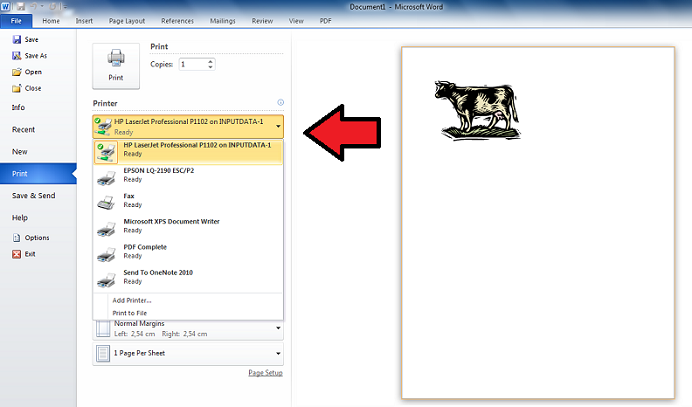
Task: Open the Save & Send section
Action: (x=34, y=196)
